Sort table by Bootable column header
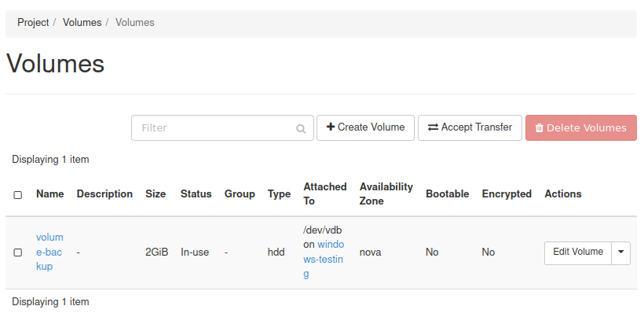The image size is (644, 317). [x=447, y=194]
